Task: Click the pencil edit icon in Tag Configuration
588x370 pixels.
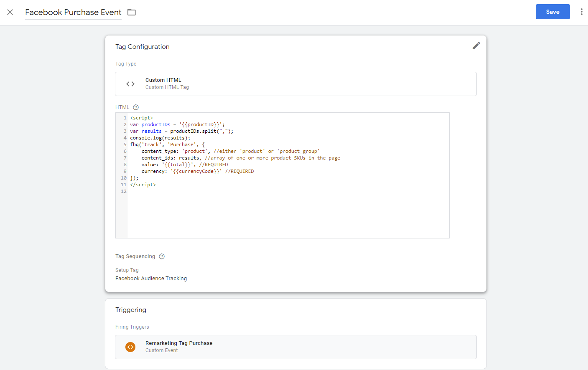Action: [476, 46]
